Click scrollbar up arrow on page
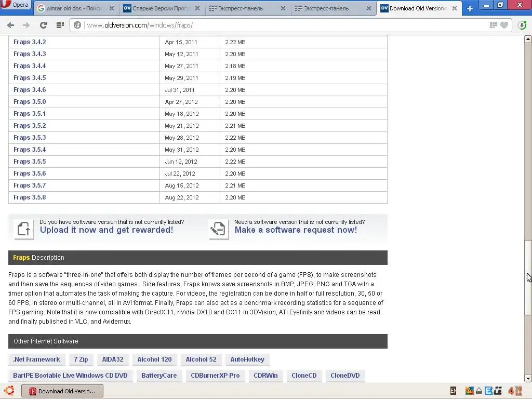532x399 pixels. coord(528,39)
